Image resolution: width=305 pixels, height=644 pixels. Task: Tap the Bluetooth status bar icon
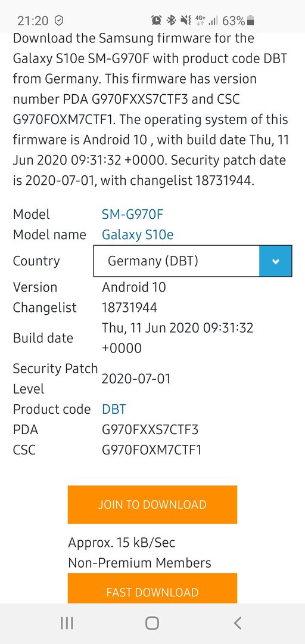point(171,20)
